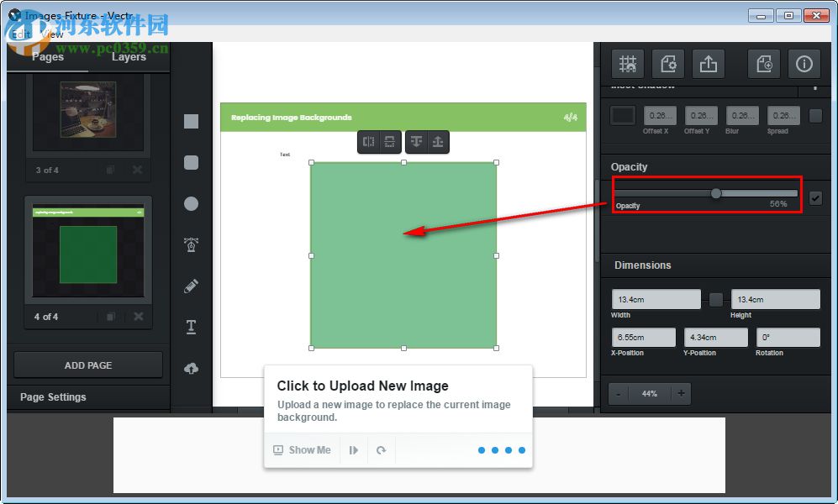Open the page 3 of 4 thumbnail
The height and width of the screenshot is (504, 838).
(x=88, y=112)
